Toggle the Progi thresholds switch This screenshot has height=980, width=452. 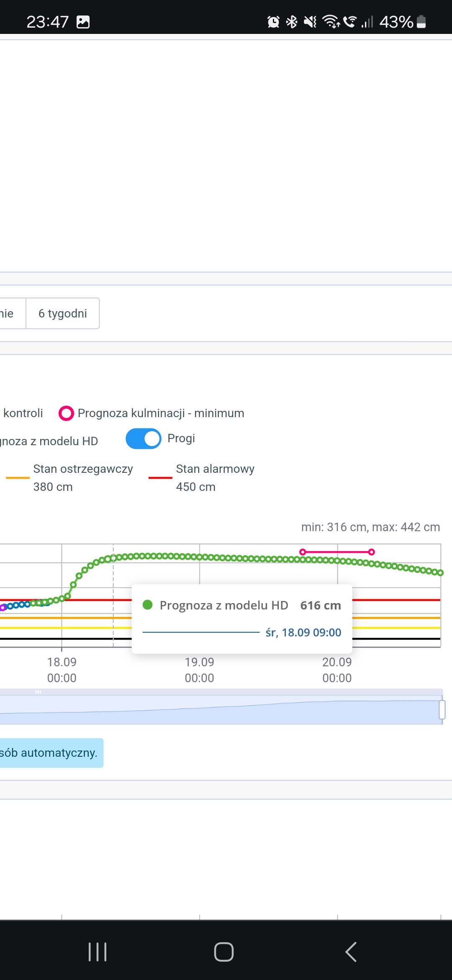(x=143, y=438)
